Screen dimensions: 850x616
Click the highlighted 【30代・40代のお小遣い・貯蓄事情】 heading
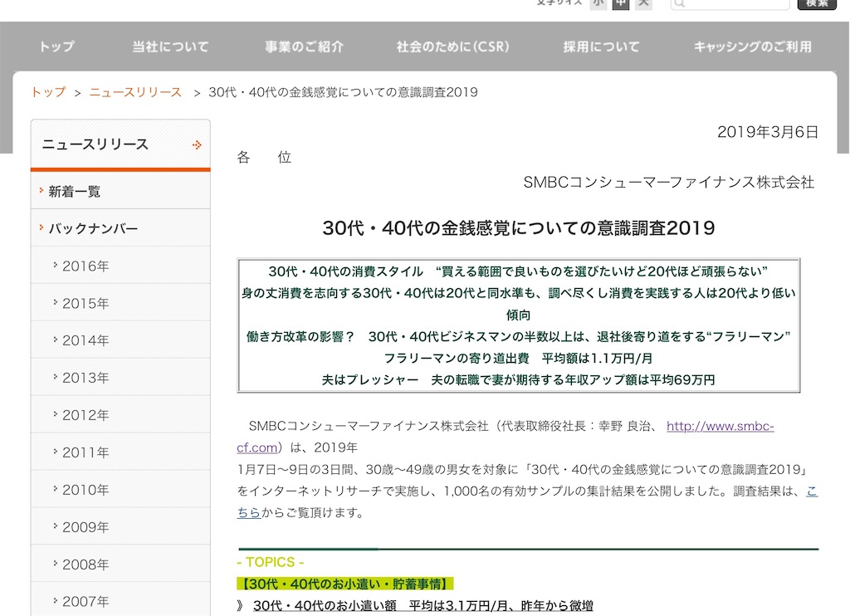pos(344,584)
